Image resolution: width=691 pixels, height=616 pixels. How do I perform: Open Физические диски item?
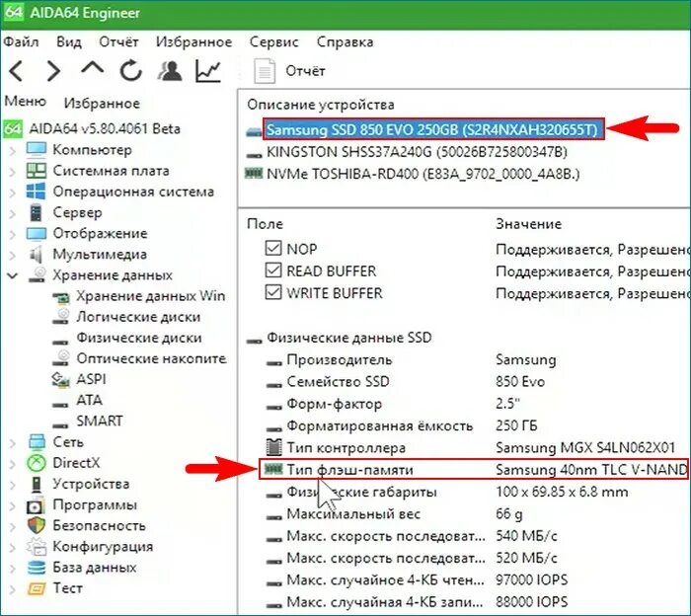pos(139,338)
